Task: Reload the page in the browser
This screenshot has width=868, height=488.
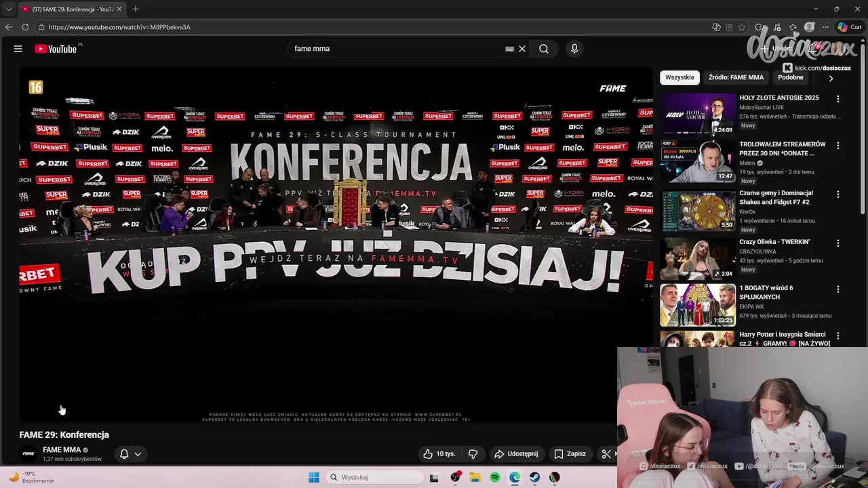Action: click(25, 27)
